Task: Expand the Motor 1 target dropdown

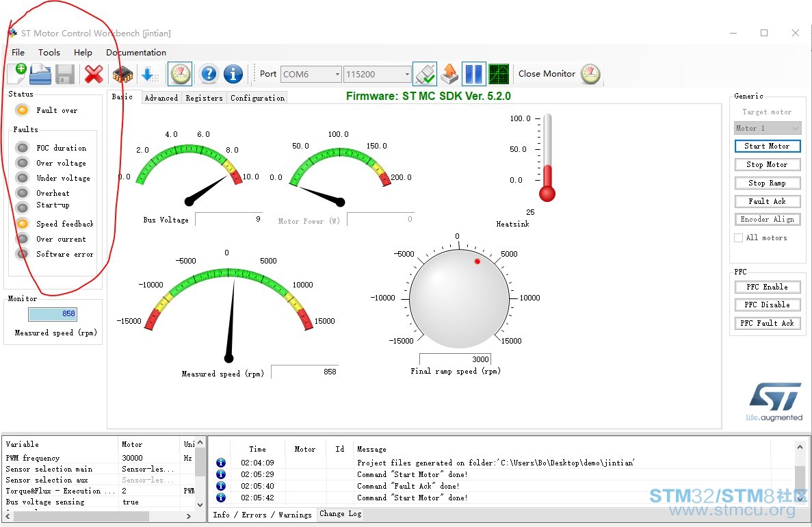Action: pos(768,128)
